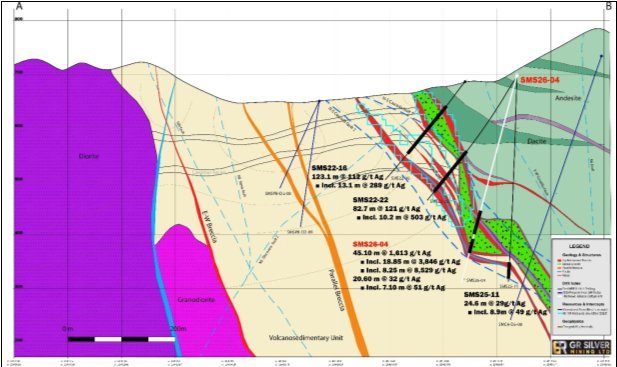Click the 0m scale label
This screenshot has width=617, height=367.
67,329
